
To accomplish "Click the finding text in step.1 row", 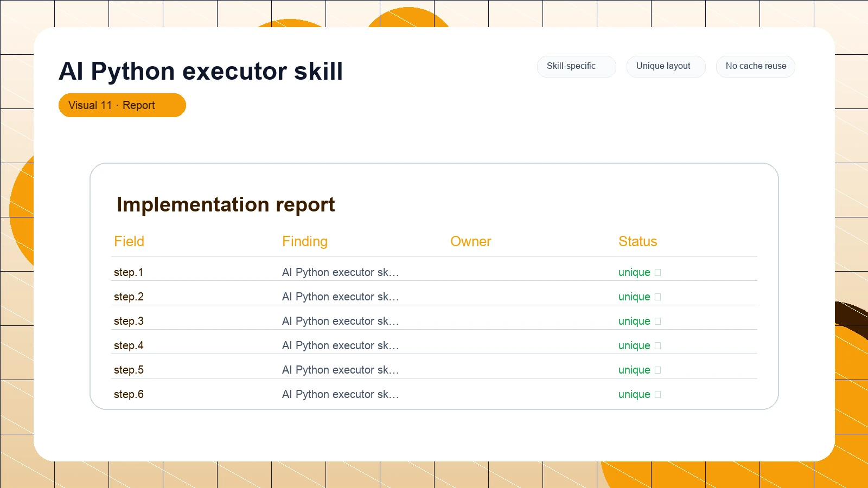I will tap(341, 272).
